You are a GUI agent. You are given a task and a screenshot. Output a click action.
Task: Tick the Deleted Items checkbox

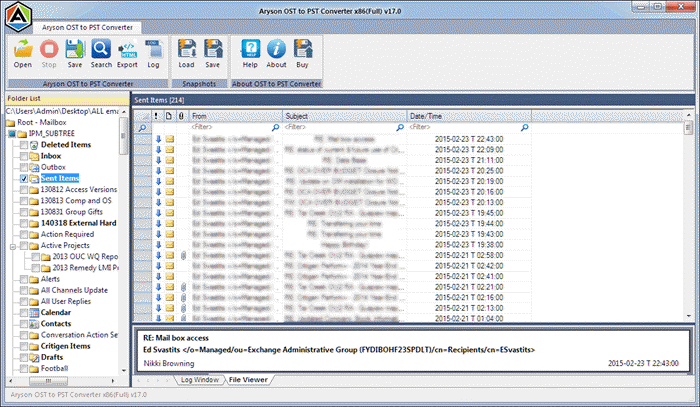25,145
